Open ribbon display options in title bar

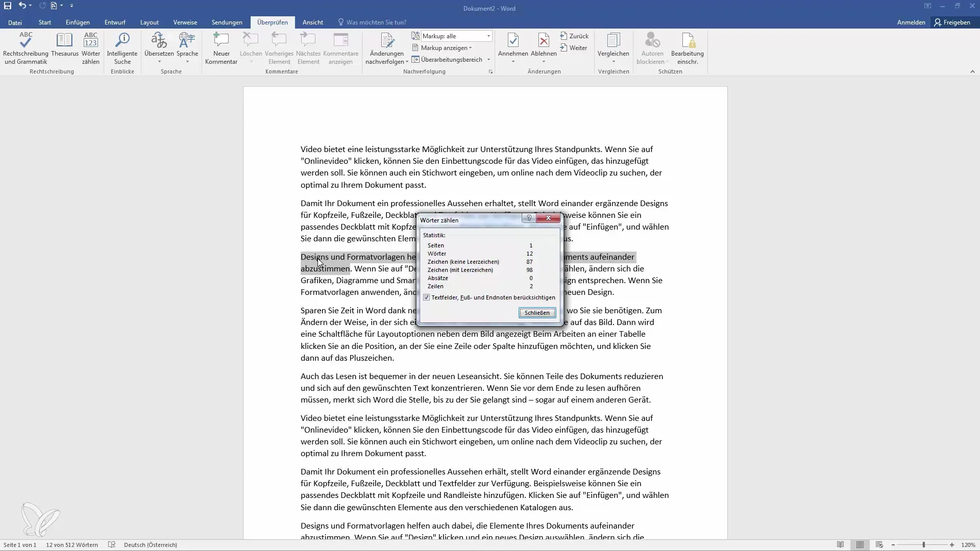point(927,6)
